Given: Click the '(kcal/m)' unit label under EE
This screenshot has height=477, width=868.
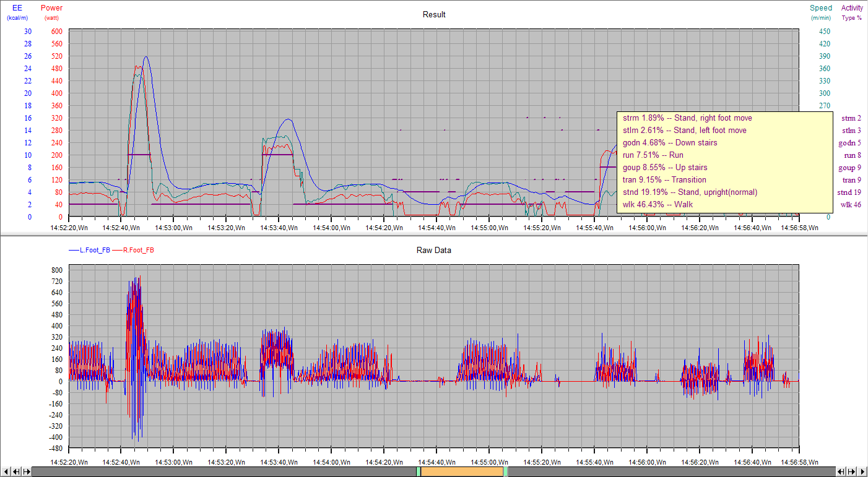Looking at the screenshot, I should click(x=17, y=18).
